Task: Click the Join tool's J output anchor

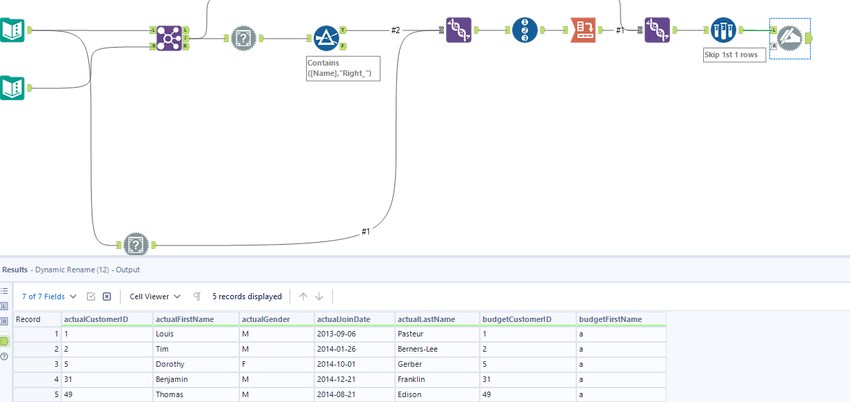Action: tap(186, 38)
